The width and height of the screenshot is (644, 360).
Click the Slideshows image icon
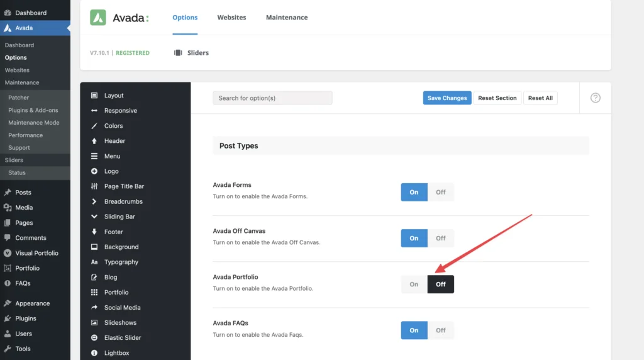(x=94, y=323)
